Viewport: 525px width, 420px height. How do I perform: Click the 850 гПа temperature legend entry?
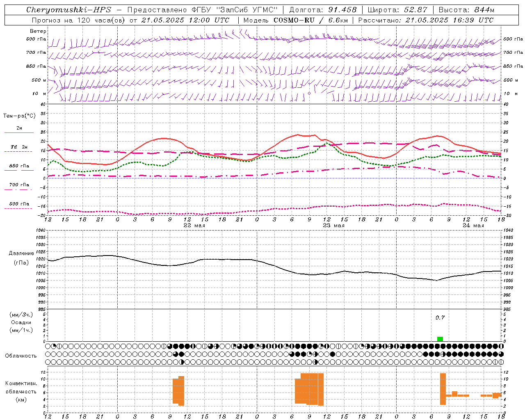[19, 166]
